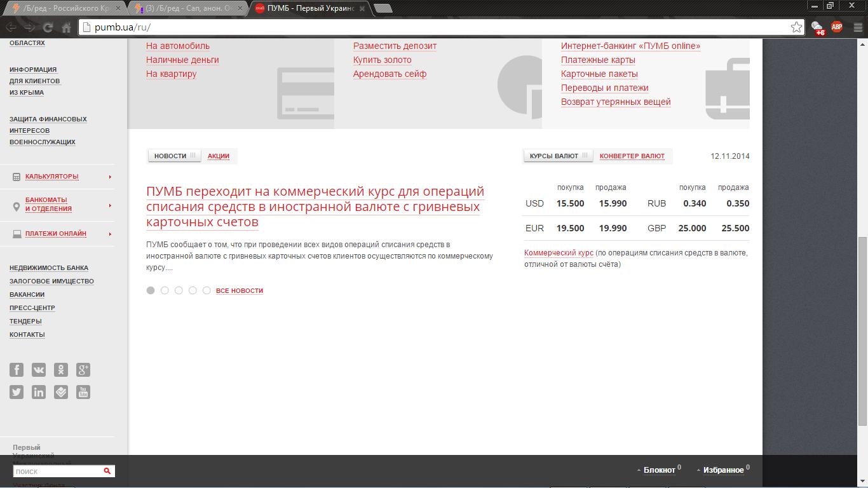Expand the Избранное panel at the bottom
The width and height of the screenshot is (868, 488).
pos(723,470)
